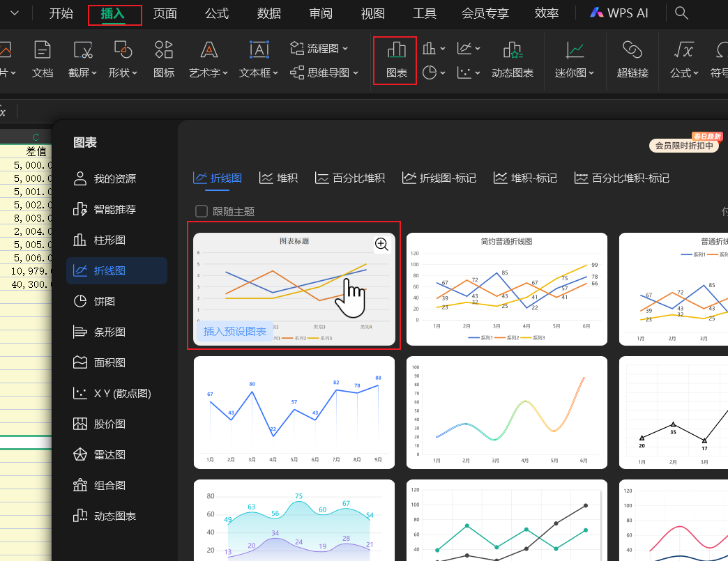Screen dimensions: 728x561
Task: Open the 文档 insert icon
Action: [43, 59]
